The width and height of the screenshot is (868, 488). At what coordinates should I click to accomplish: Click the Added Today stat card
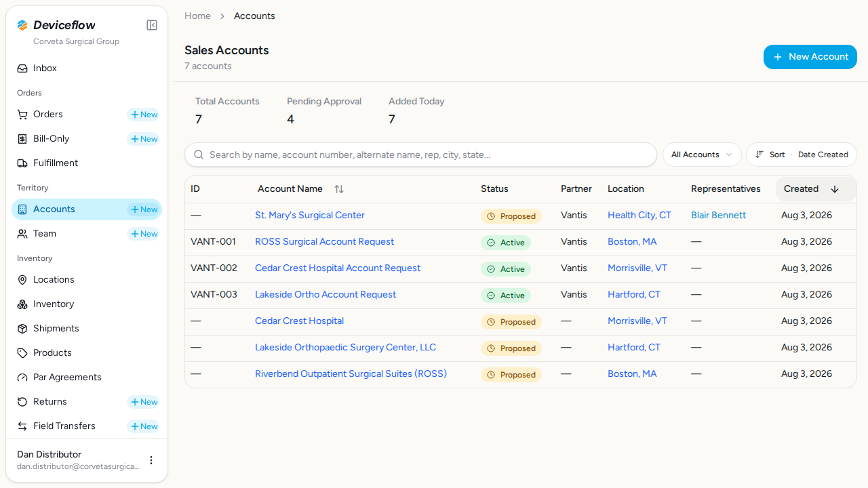pos(416,110)
